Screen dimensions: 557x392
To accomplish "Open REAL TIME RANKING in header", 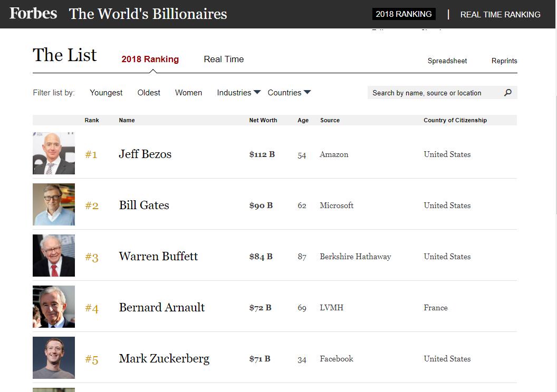I will [500, 15].
